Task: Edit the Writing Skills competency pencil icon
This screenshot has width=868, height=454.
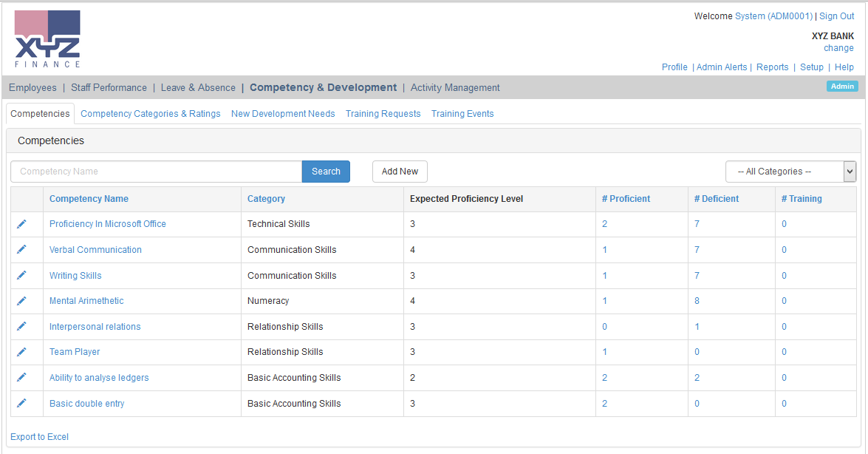Action: pyautogui.click(x=21, y=276)
